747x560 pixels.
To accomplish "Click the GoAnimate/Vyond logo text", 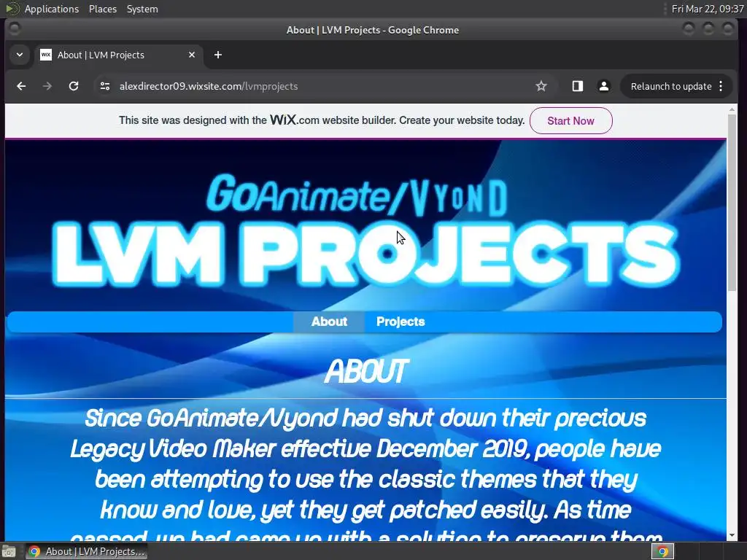I will click(357, 195).
